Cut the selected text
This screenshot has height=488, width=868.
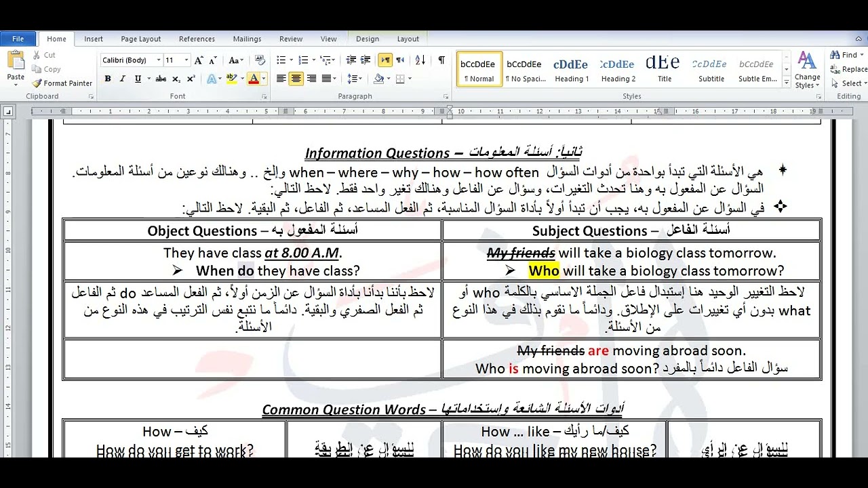(x=44, y=55)
